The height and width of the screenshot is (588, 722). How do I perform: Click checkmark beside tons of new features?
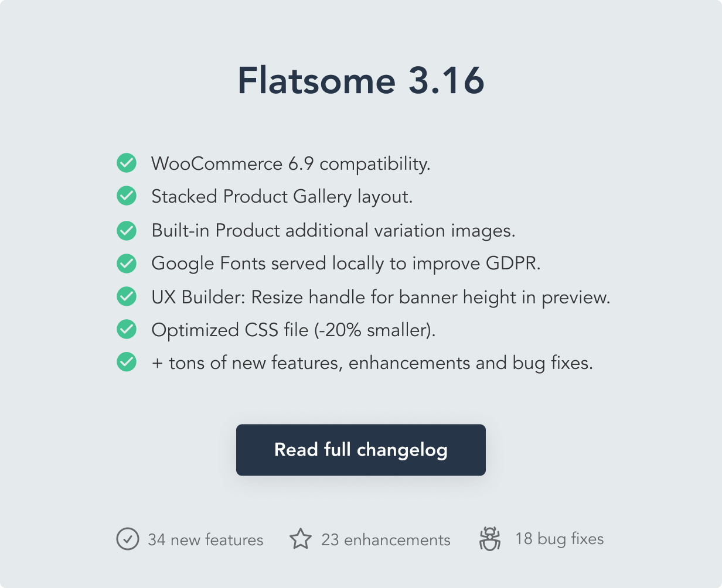click(x=127, y=363)
